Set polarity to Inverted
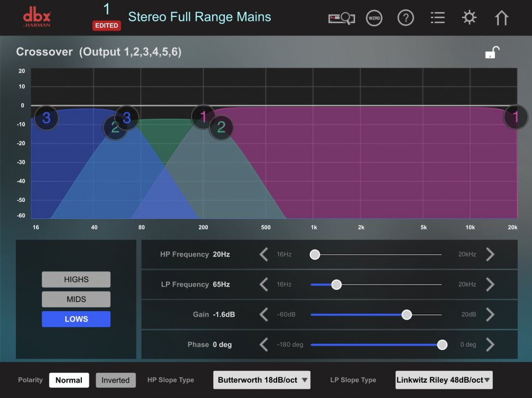The image size is (532, 398). [116, 380]
